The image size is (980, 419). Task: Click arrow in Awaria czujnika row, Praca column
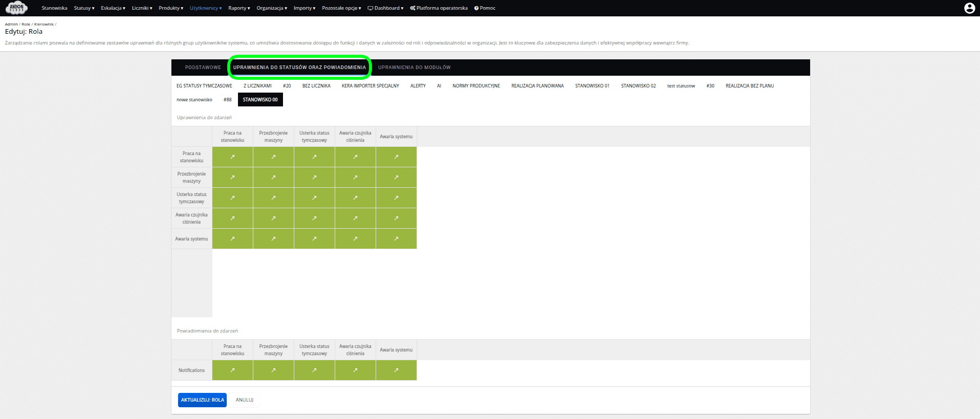(232, 218)
